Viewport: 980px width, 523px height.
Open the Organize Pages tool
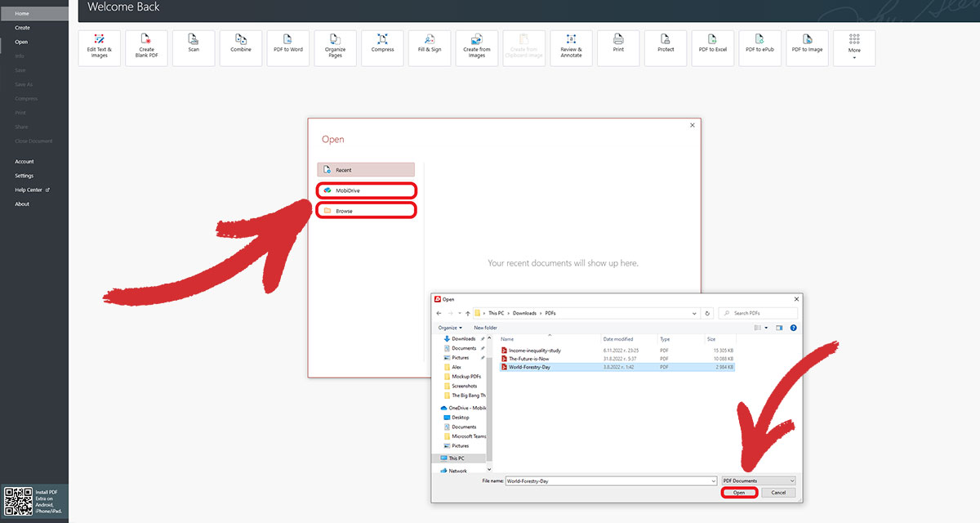click(x=336, y=47)
